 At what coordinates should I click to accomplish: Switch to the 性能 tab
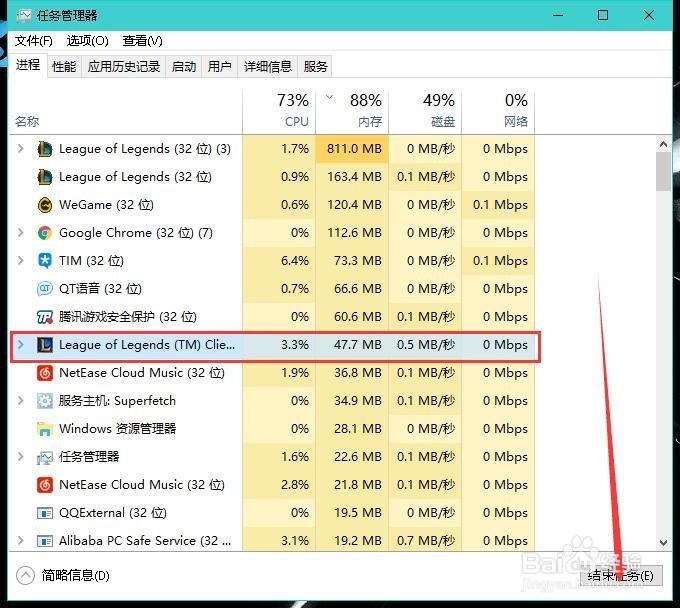[64, 67]
